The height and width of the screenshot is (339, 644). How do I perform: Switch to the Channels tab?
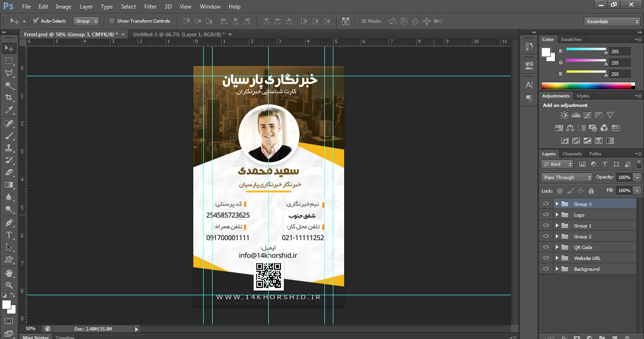click(572, 154)
